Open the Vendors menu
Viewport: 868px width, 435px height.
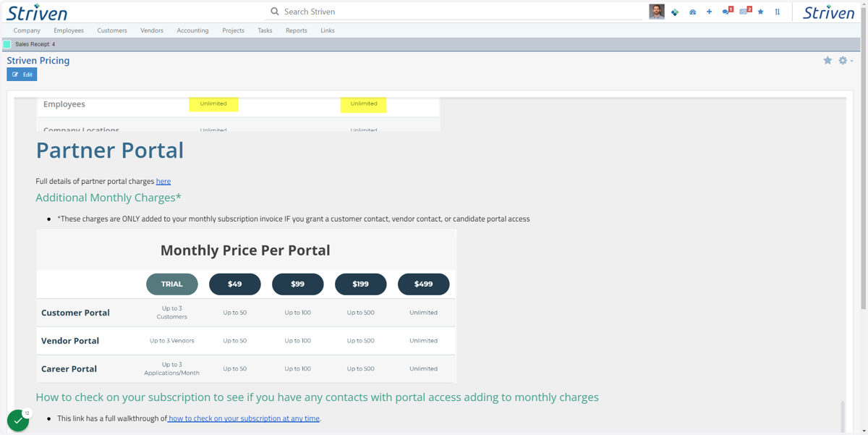pyautogui.click(x=152, y=30)
